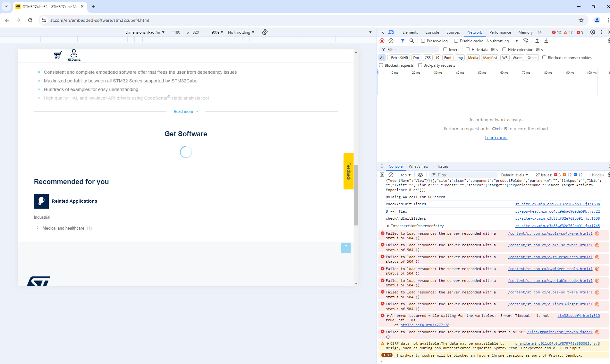610x364 pixels.
Task: Check the Disable cache checkbox
Action: pyautogui.click(x=456, y=41)
